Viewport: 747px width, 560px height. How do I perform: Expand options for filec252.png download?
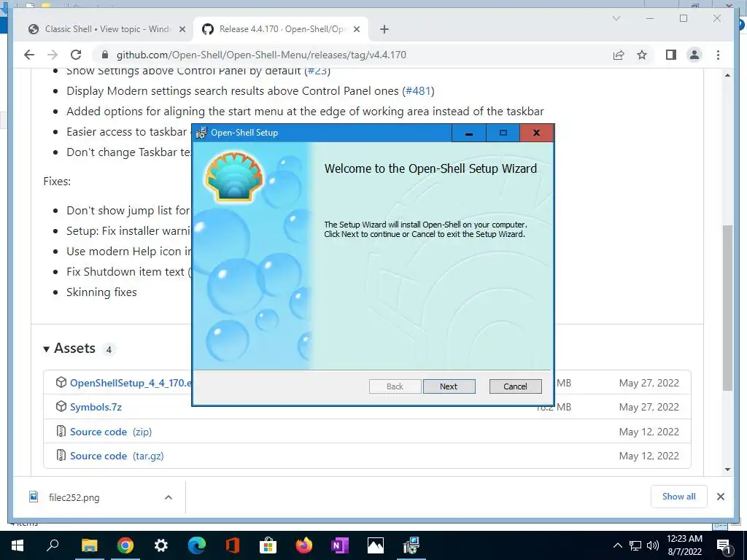[x=169, y=497]
